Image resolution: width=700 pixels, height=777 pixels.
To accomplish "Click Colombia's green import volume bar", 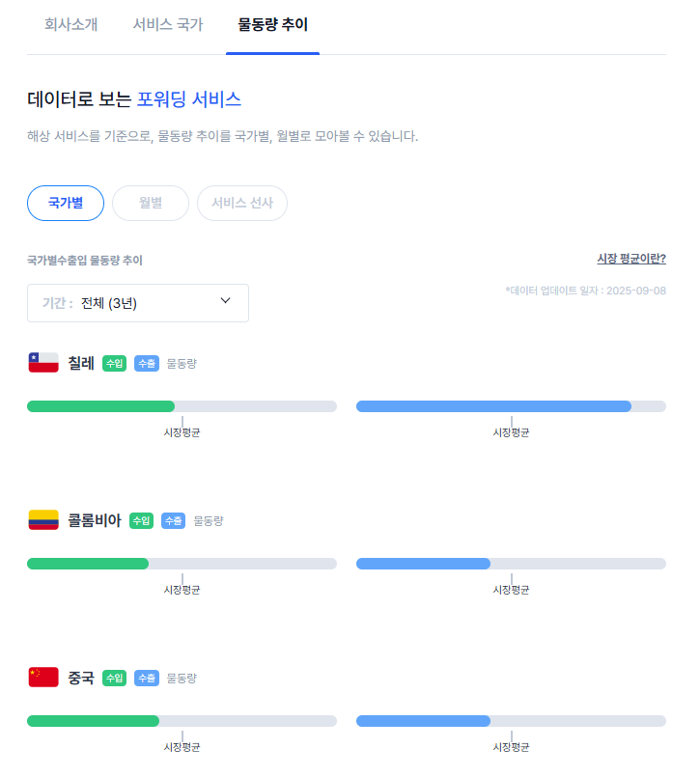I will coord(88,564).
